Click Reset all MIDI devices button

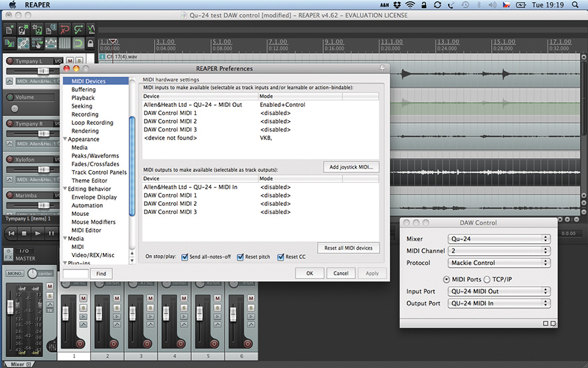click(348, 248)
